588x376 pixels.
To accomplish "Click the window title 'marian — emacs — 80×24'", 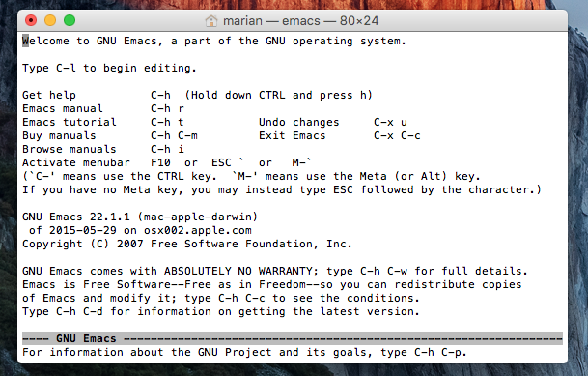I will click(300, 20).
